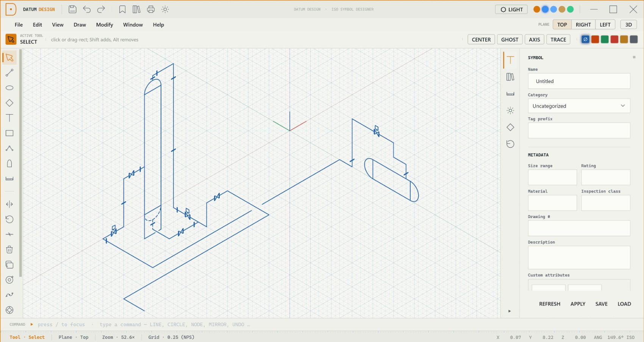Choose the Rectangle tool

pos(9,133)
